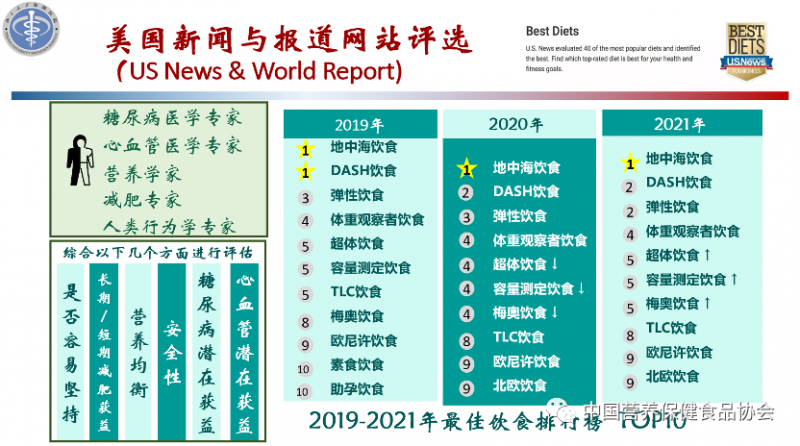Click rank circle 2 beside 2021 弹性饮食
This screenshot has width=800, height=446.
[630, 211]
